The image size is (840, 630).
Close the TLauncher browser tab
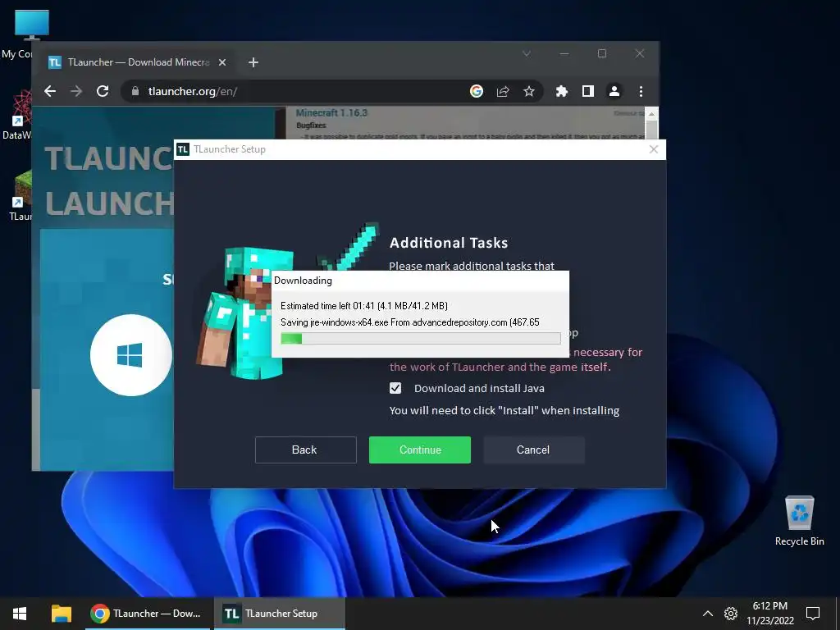point(221,62)
